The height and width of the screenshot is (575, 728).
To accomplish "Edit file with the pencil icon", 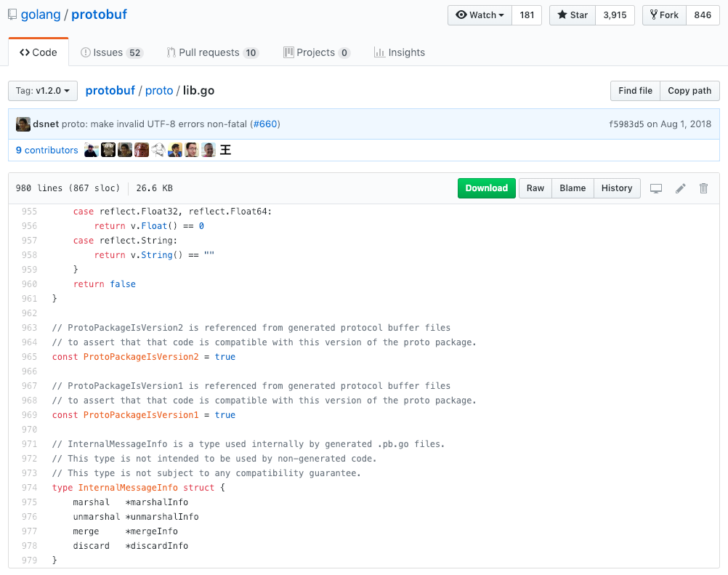I will (x=680, y=188).
